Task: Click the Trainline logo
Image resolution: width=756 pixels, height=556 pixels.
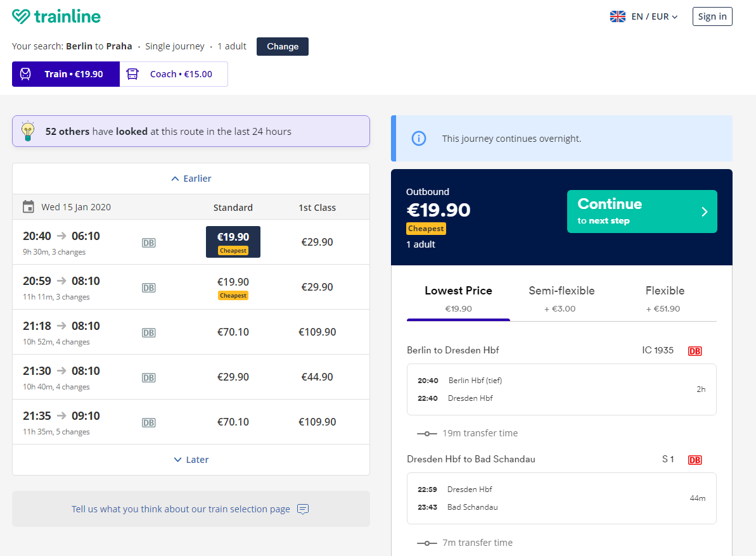Action: tap(56, 16)
